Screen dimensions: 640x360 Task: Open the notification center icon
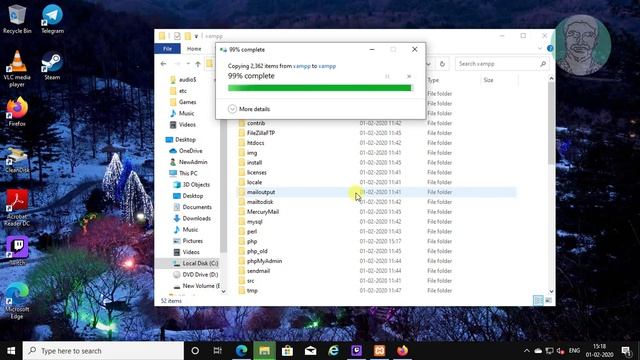coord(626,351)
